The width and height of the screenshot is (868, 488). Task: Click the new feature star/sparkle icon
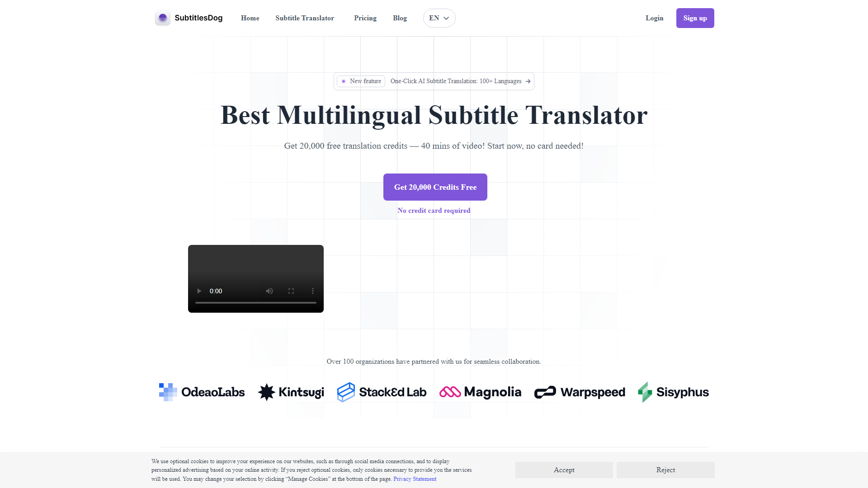(344, 81)
